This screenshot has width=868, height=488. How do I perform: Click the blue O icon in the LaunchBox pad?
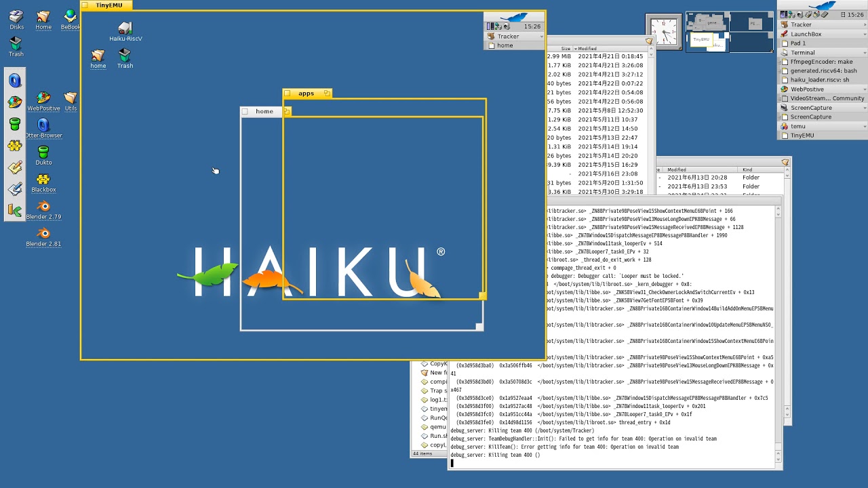pos(15,81)
